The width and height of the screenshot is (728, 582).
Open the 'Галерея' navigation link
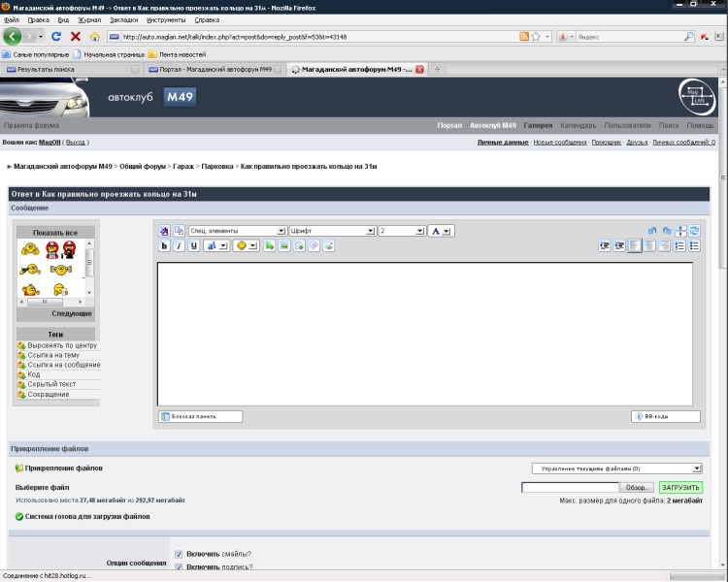click(538, 125)
